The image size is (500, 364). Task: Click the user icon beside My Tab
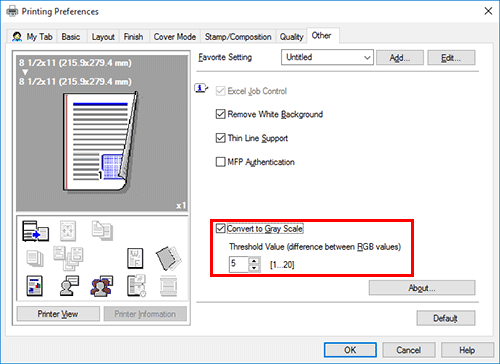17,36
